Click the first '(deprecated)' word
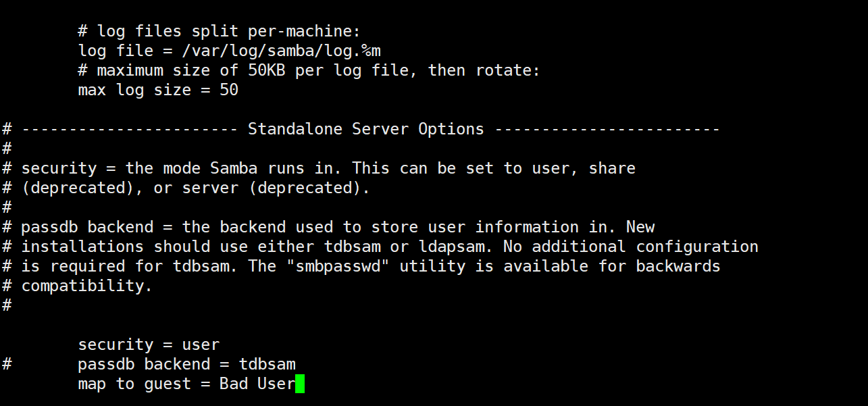The image size is (868, 406). coord(78,188)
